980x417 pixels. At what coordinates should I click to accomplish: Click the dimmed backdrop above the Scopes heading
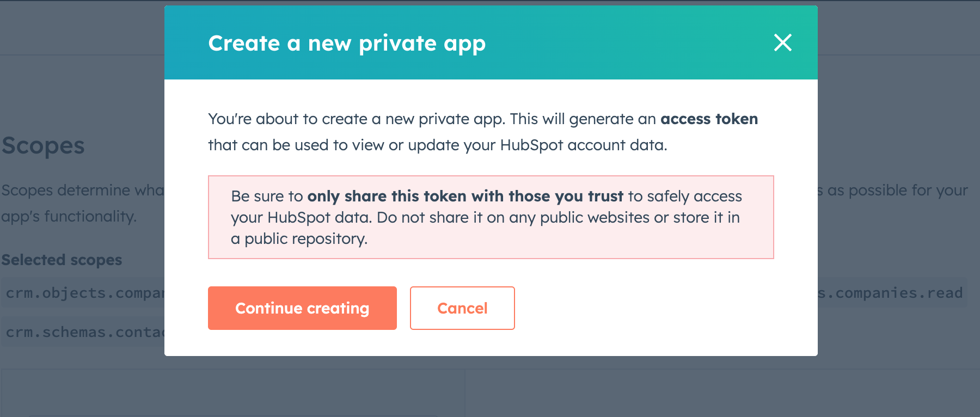coord(82,93)
